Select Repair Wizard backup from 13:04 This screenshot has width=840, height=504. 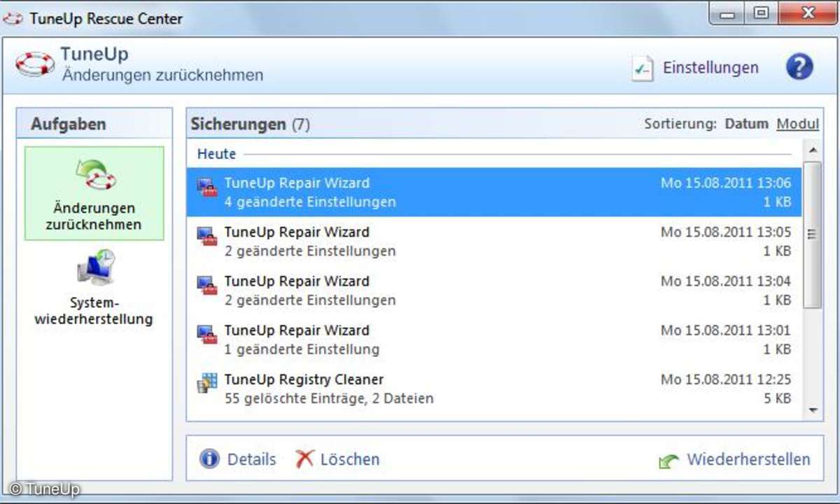point(494,290)
